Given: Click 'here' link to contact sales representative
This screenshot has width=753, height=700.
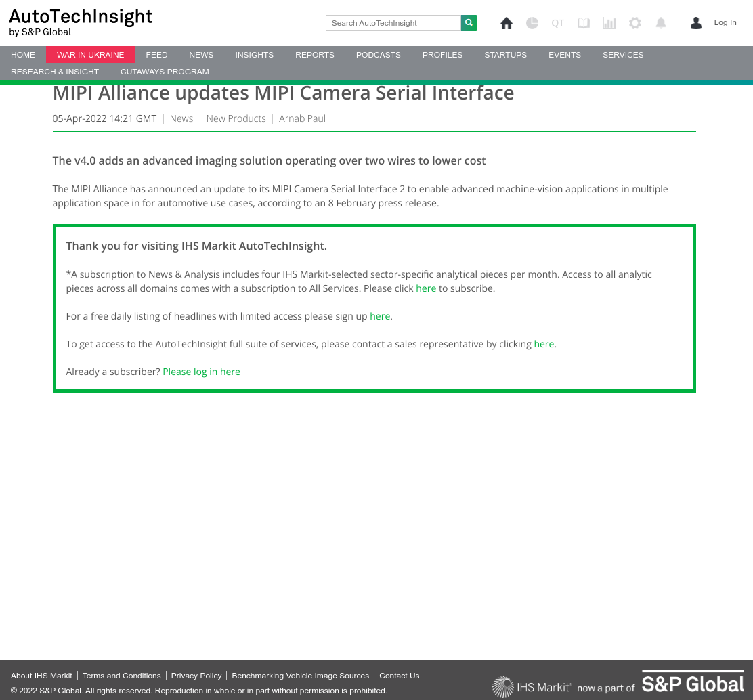Looking at the screenshot, I should pyautogui.click(x=544, y=344).
